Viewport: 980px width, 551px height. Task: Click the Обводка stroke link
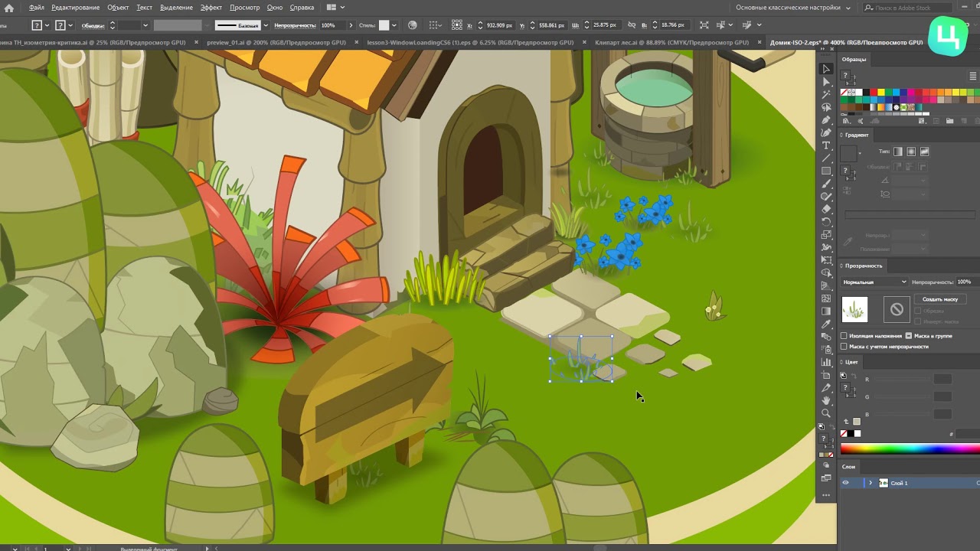[93, 25]
